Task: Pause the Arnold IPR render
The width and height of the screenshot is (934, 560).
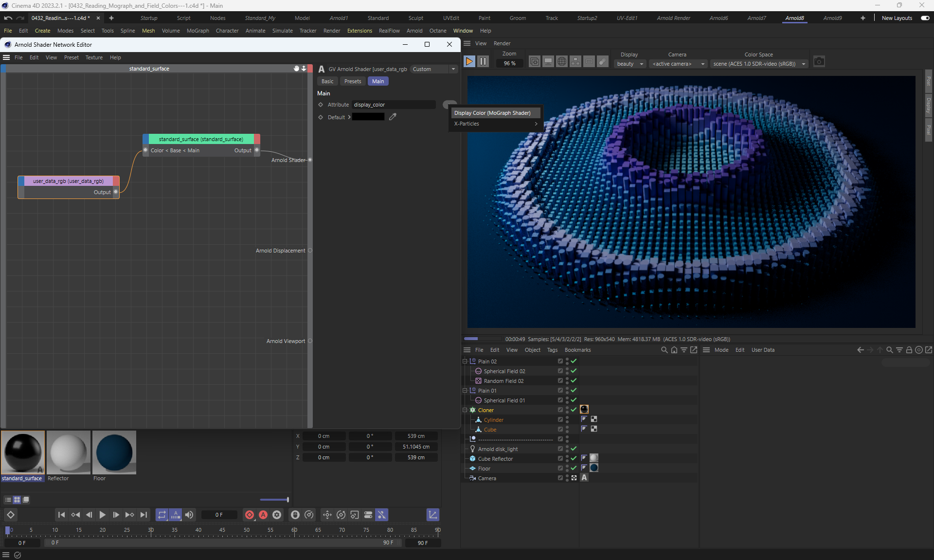Action: tap(483, 62)
